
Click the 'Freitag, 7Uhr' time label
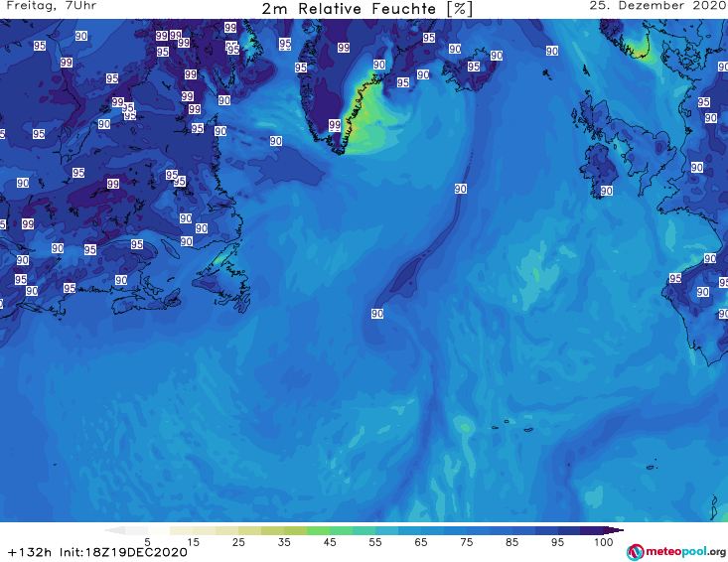52,6
